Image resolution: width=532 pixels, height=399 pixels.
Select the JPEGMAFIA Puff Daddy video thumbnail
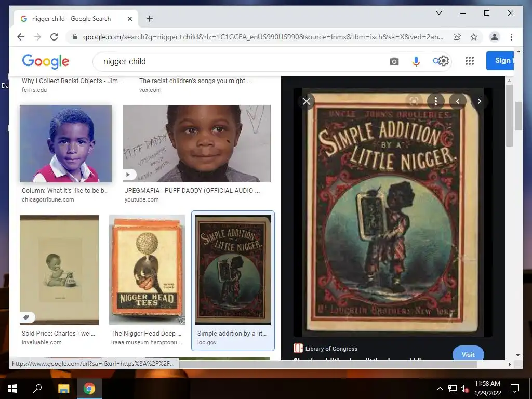click(196, 143)
